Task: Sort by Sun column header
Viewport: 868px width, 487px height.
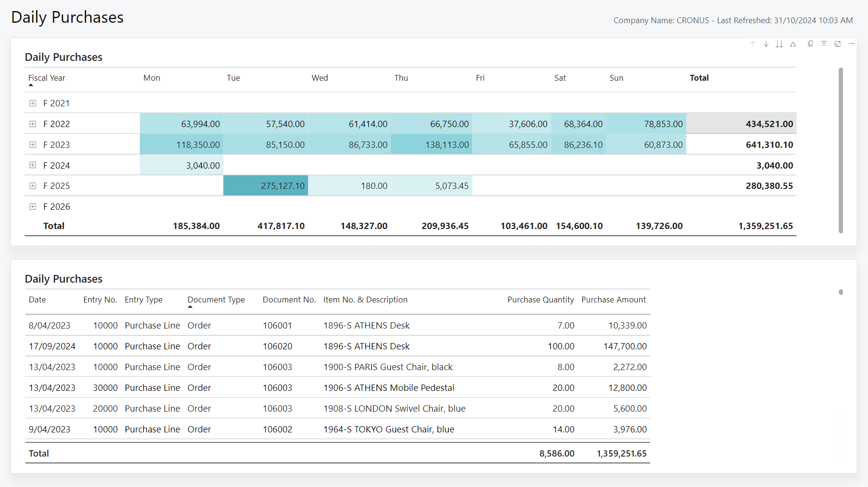Action: [x=616, y=78]
